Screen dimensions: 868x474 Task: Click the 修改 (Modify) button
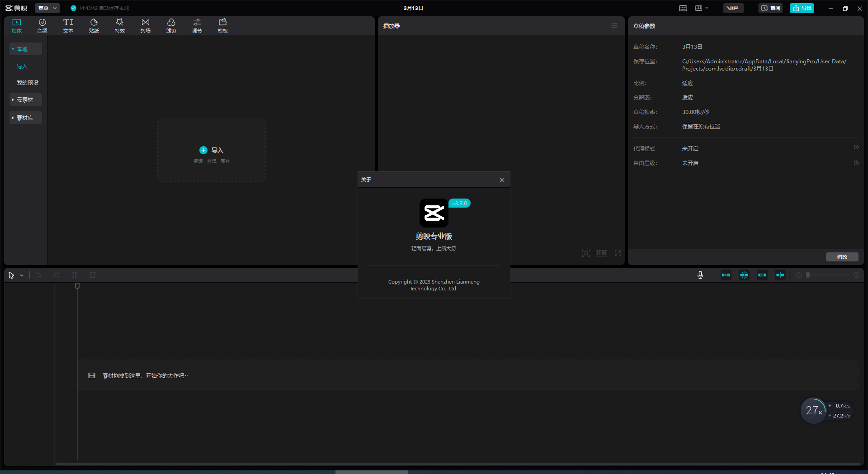click(x=842, y=257)
